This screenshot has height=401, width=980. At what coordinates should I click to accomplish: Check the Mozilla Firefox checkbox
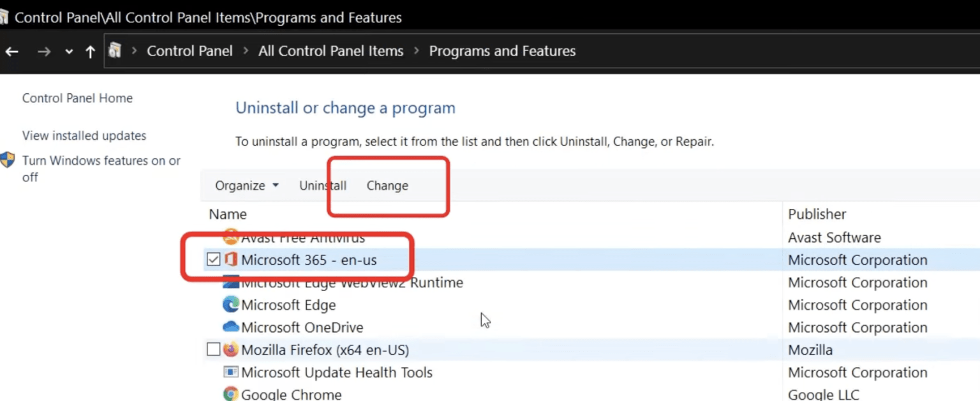click(214, 350)
